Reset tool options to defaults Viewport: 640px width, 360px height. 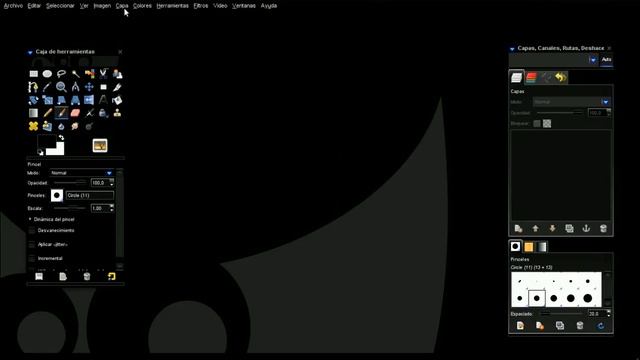pos(111,276)
